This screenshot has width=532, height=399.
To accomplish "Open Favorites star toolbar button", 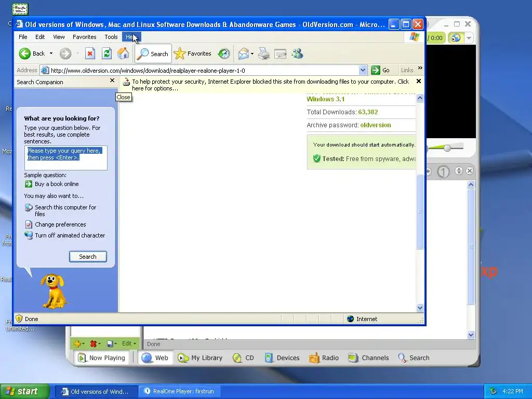I will tap(192, 54).
